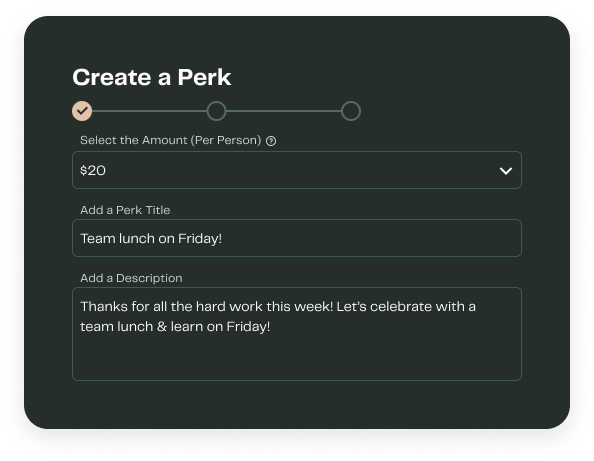Click the "Select the Amount (Per Person)" label
Screen dimensions: 594x461
coord(170,140)
